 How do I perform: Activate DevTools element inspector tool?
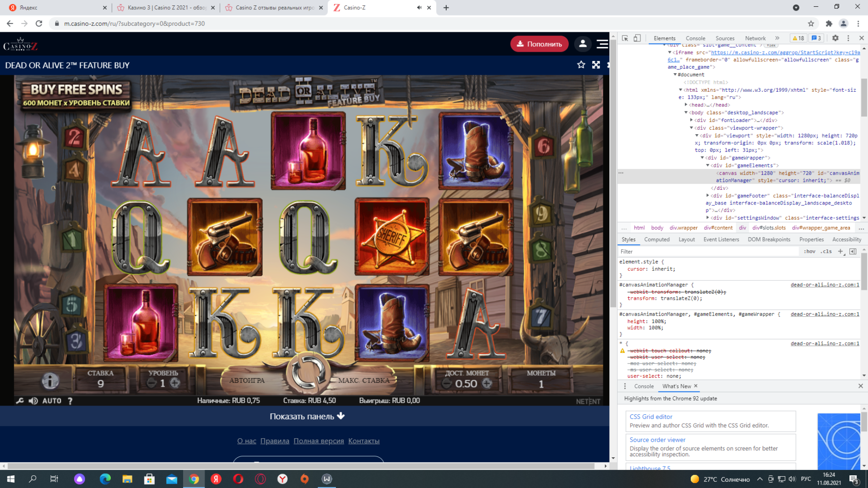pyautogui.click(x=625, y=38)
